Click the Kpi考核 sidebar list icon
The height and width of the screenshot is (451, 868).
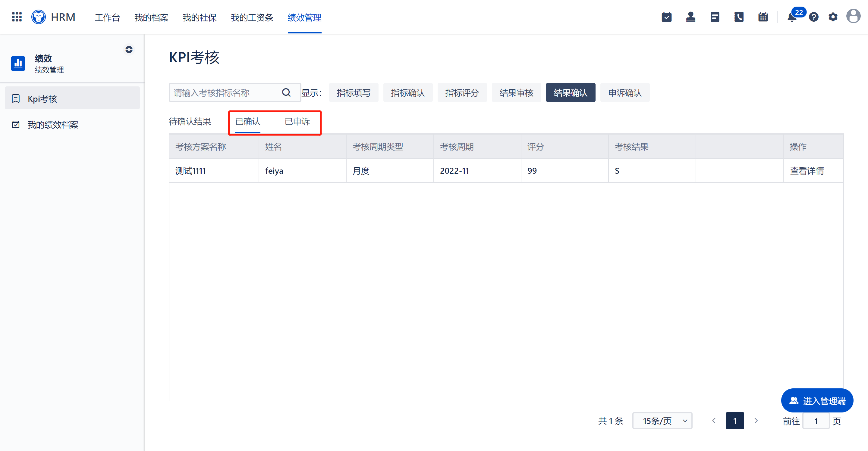click(15, 99)
